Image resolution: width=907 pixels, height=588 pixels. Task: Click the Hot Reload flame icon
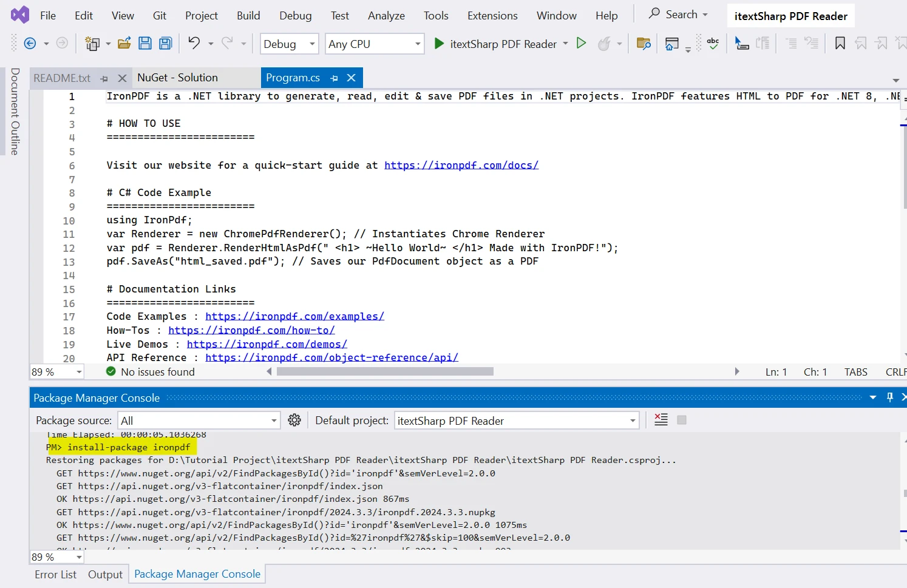[604, 44]
